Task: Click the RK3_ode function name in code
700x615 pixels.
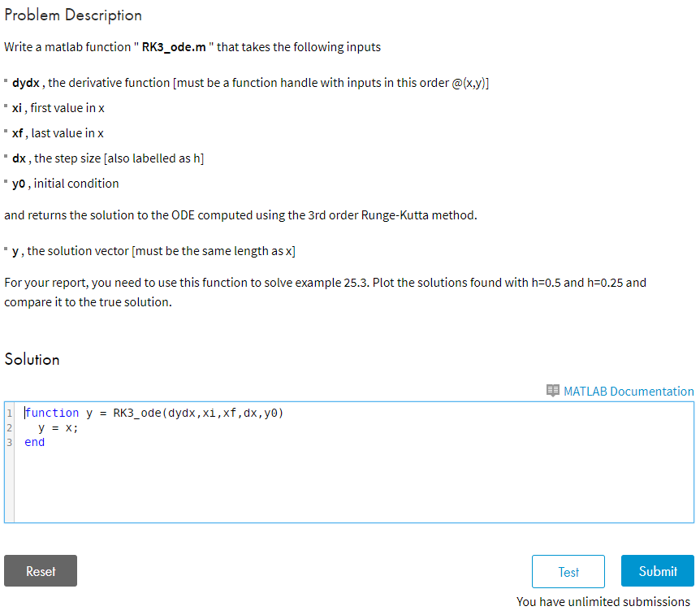Action: [x=135, y=413]
